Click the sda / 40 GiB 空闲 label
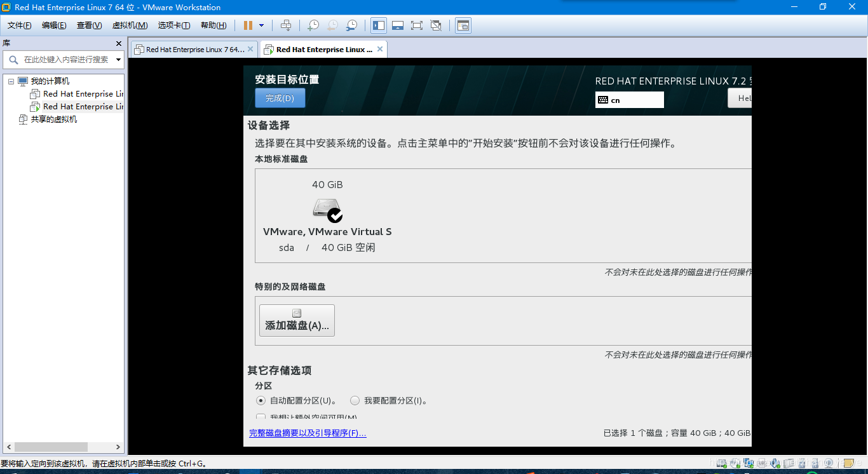Screen dimensions: 868x474 (x=327, y=248)
